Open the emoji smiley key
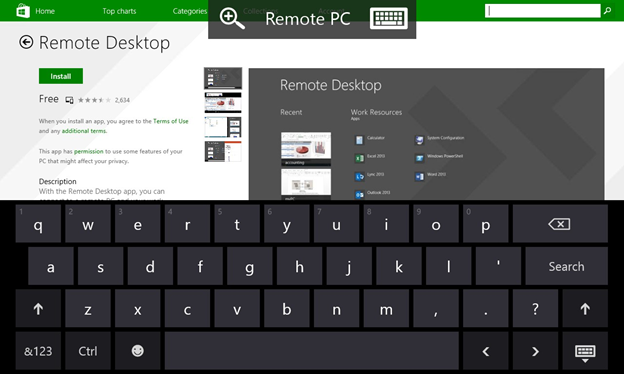Image resolution: width=624 pixels, height=374 pixels. [137, 351]
